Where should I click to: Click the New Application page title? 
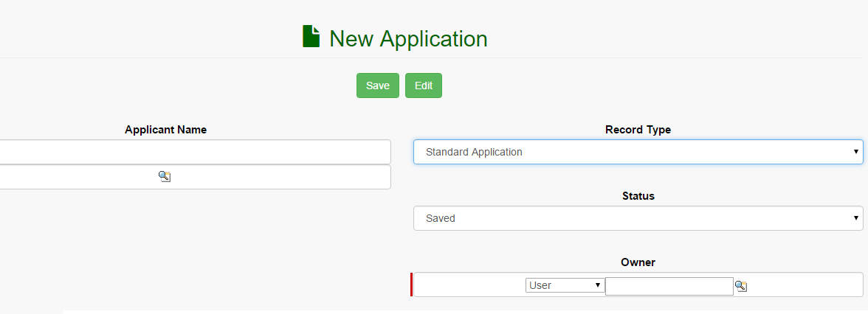[x=408, y=38]
